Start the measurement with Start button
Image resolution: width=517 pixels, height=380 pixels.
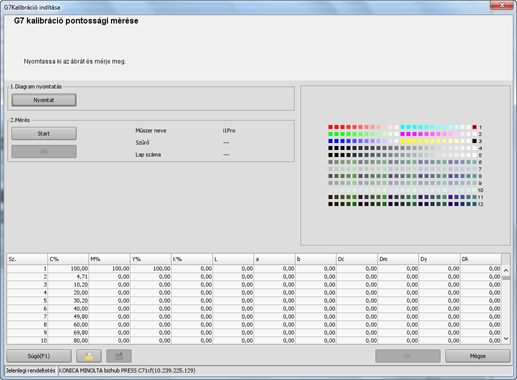(44, 133)
